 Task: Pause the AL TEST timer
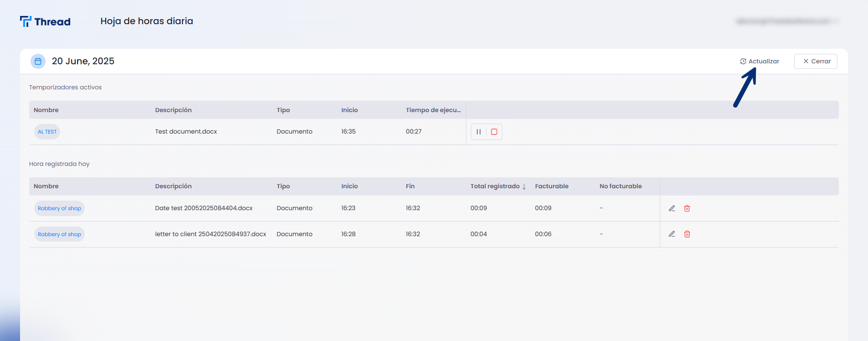479,132
